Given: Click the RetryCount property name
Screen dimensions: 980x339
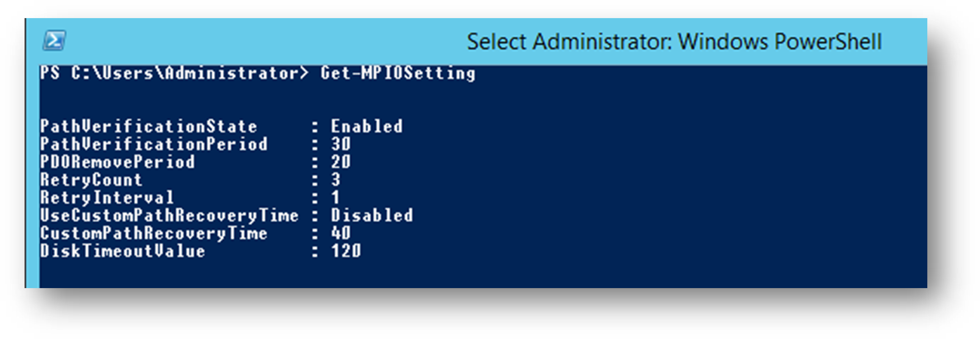Looking at the screenshot, I should click(91, 180).
